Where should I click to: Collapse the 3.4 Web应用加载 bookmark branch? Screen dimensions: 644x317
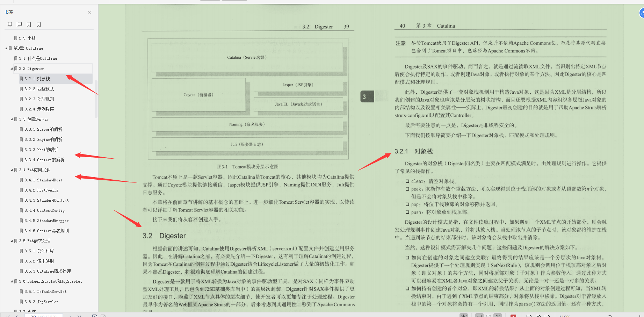coord(12,170)
